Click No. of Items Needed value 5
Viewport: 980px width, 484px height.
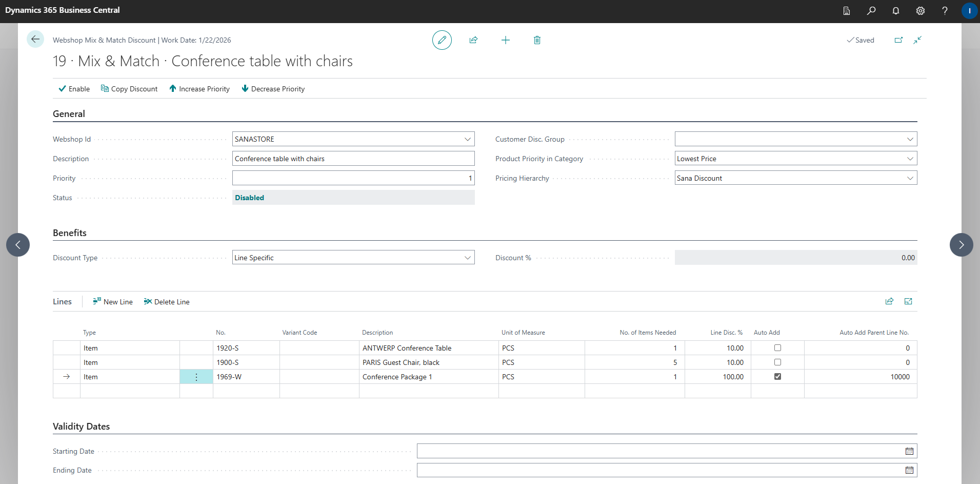click(635, 362)
